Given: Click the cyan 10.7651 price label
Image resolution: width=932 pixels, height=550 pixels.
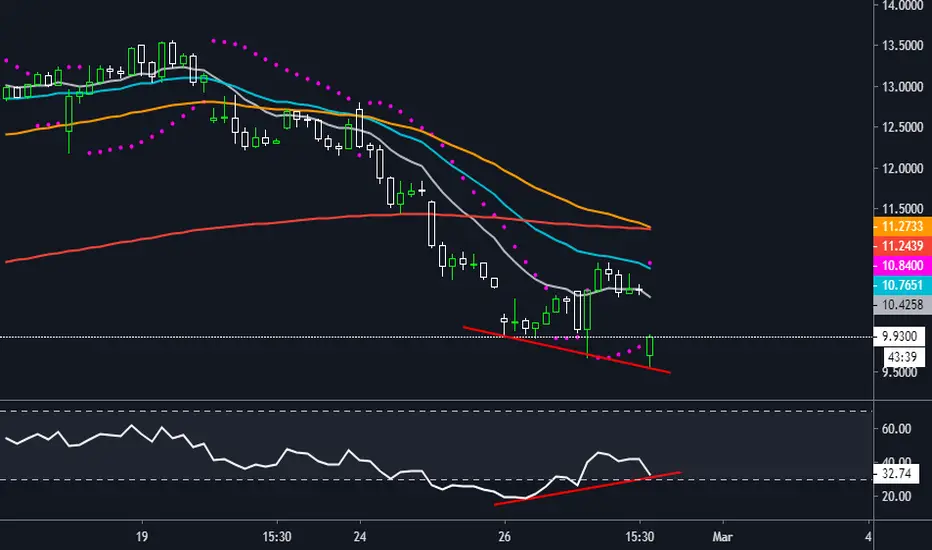Looking at the screenshot, I should (x=902, y=285).
